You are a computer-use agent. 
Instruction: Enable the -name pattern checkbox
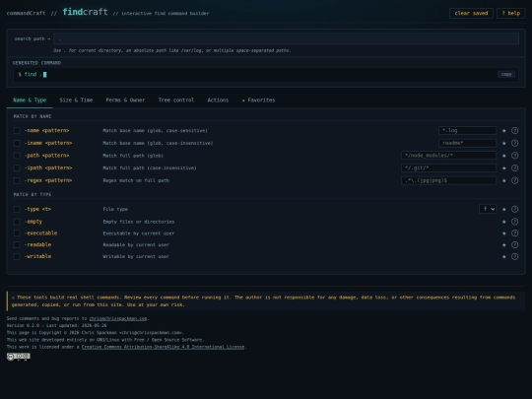coord(17,131)
